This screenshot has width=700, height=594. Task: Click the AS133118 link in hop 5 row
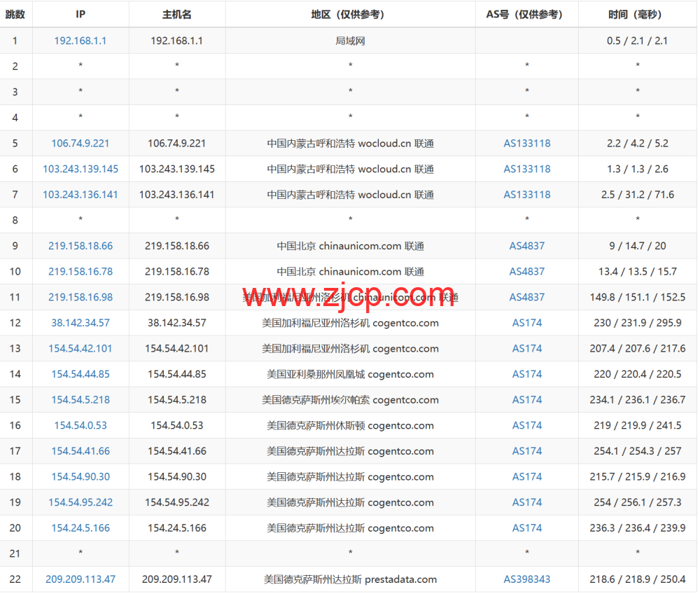point(527,144)
